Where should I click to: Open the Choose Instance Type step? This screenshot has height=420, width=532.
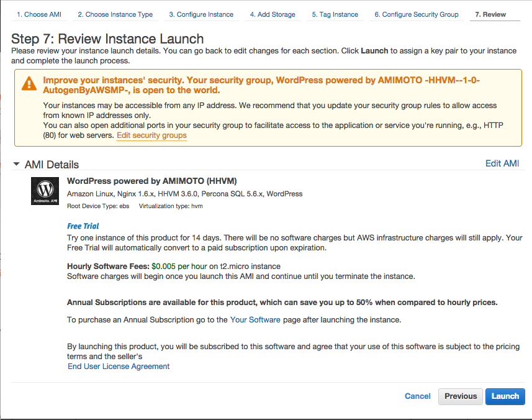pos(115,14)
